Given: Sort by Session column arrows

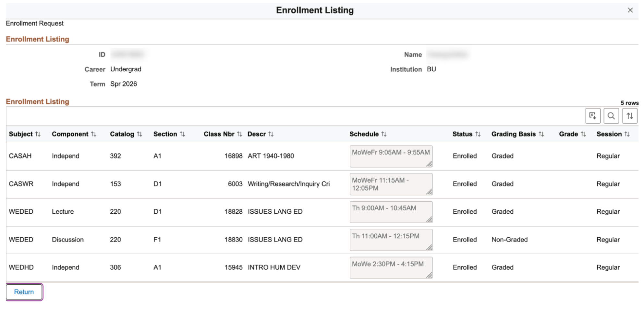Looking at the screenshot, I should (627, 134).
